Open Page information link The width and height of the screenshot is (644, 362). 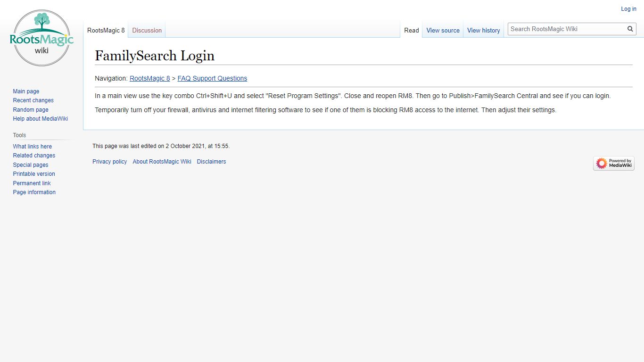(34, 192)
